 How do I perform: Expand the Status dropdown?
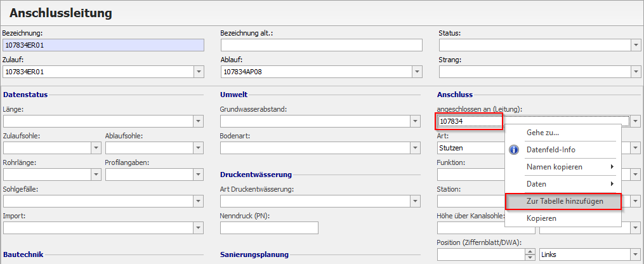(x=635, y=45)
